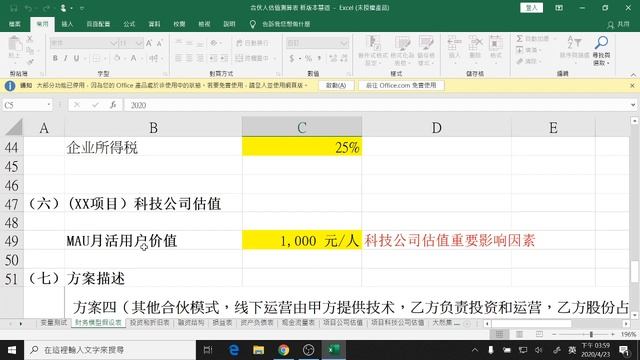Click the Share button (共用)
This screenshot has width=640, height=360.
(x=618, y=24)
